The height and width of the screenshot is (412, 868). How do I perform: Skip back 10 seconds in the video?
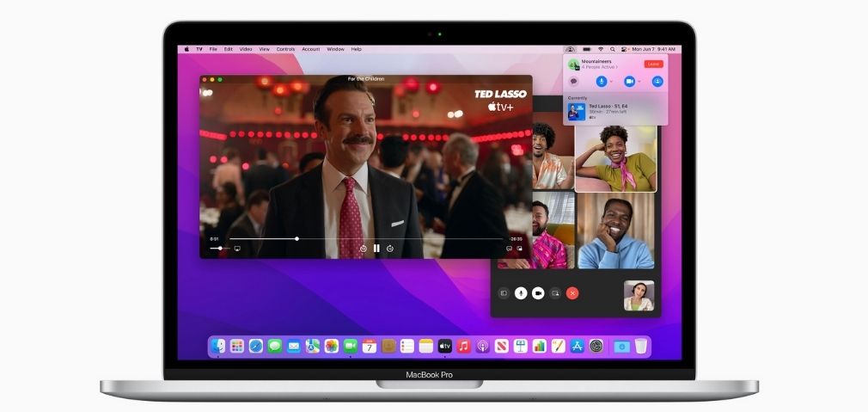(x=364, y=249)
